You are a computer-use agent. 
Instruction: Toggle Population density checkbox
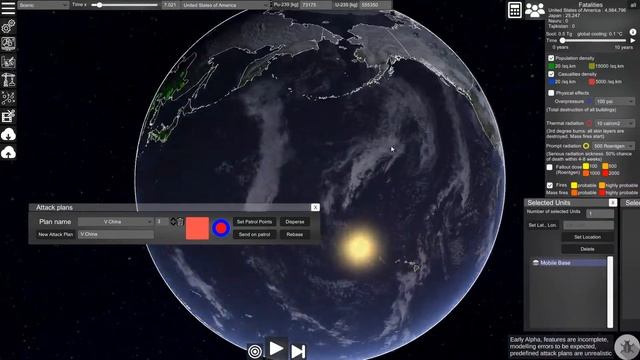click(x=551, y=58)
